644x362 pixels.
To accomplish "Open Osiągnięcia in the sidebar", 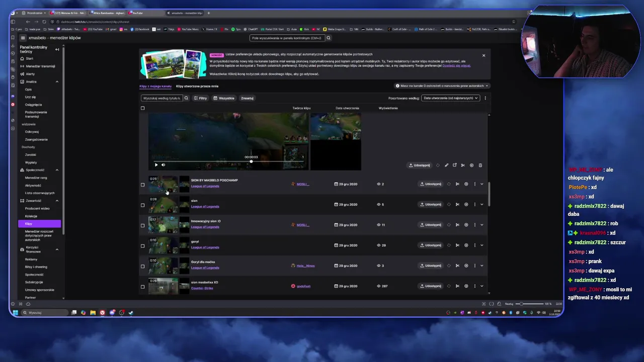I will click(34, 105).
